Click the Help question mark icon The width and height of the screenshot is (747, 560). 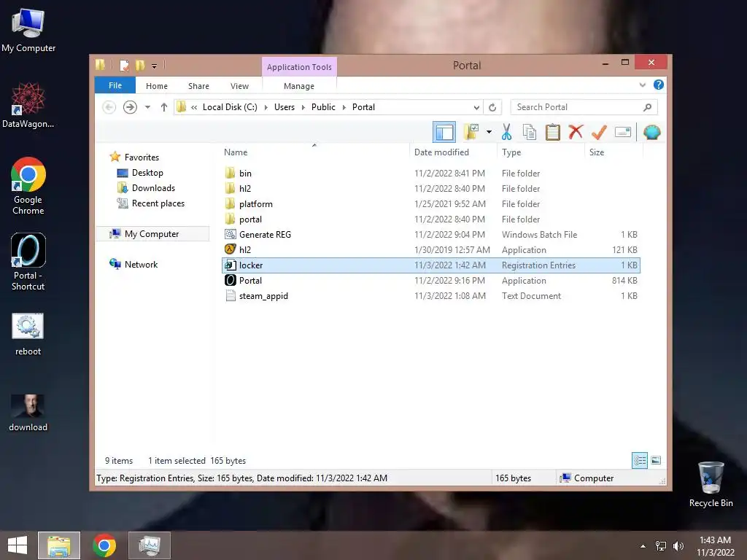[x=659, y=85]
